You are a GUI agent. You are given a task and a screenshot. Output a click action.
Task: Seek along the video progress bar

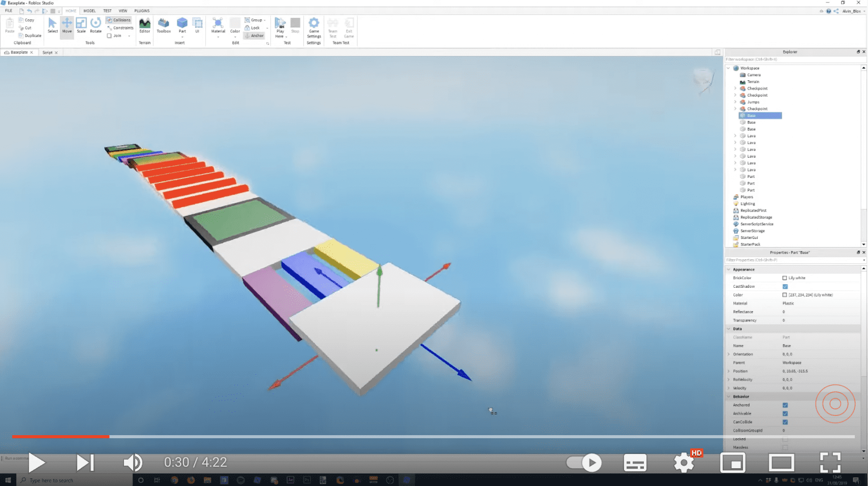tap(433, 436)
